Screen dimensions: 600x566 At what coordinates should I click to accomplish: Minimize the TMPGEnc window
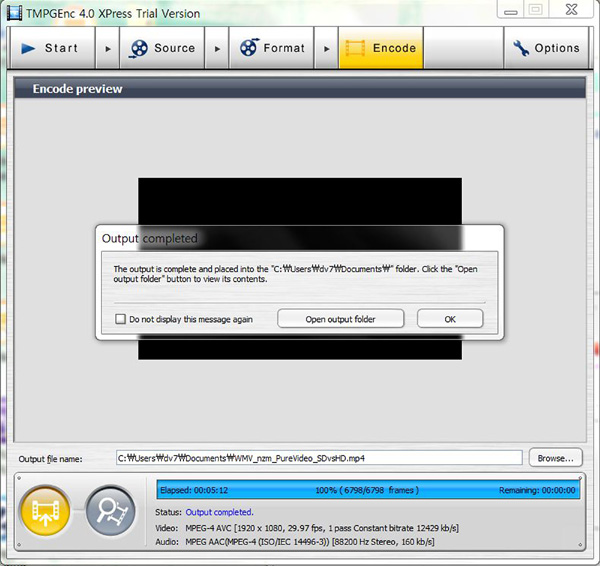pos(511,10)
